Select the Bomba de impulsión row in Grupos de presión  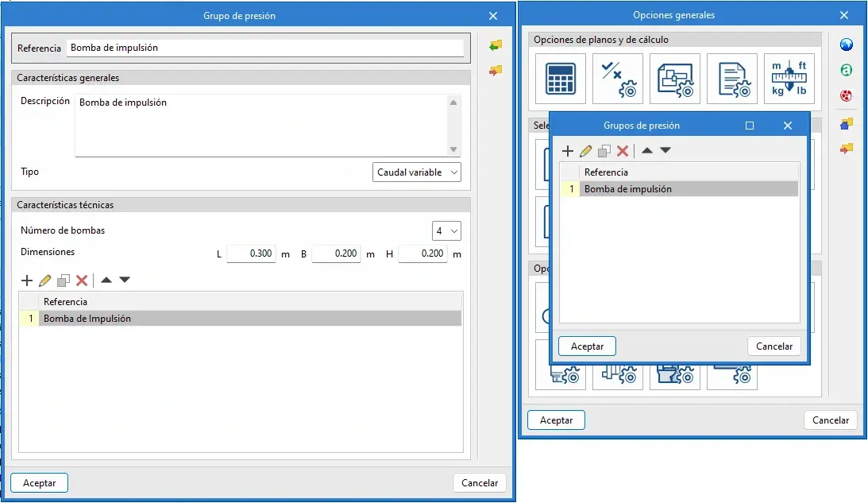pyautogui.click(x=627, y=188)
